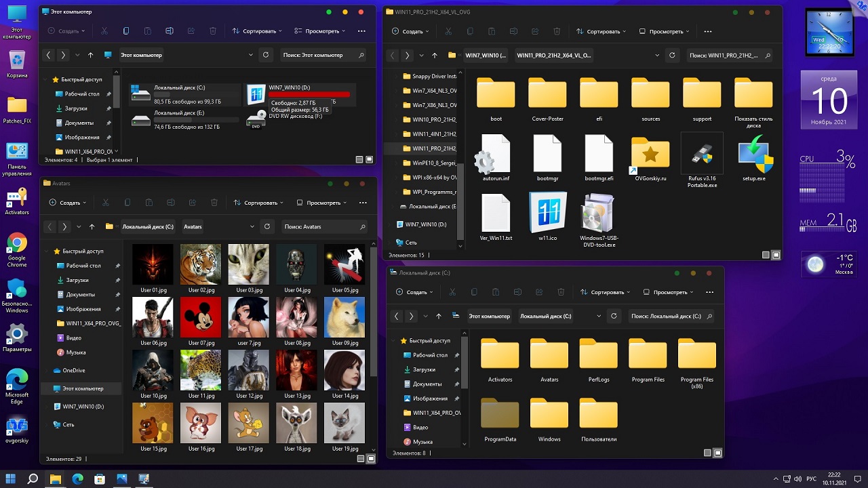
Task: Open Сортировать dropdown in Avatars window
Action: (260, 203)
